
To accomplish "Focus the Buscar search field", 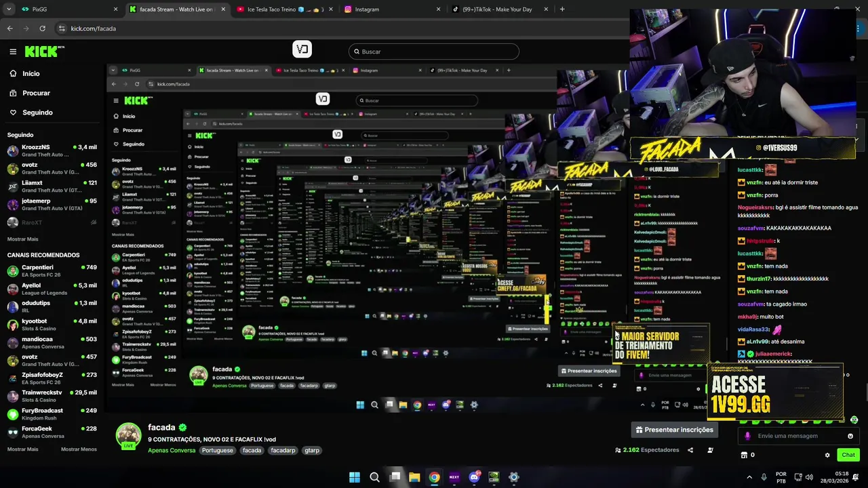I will 434,52.
